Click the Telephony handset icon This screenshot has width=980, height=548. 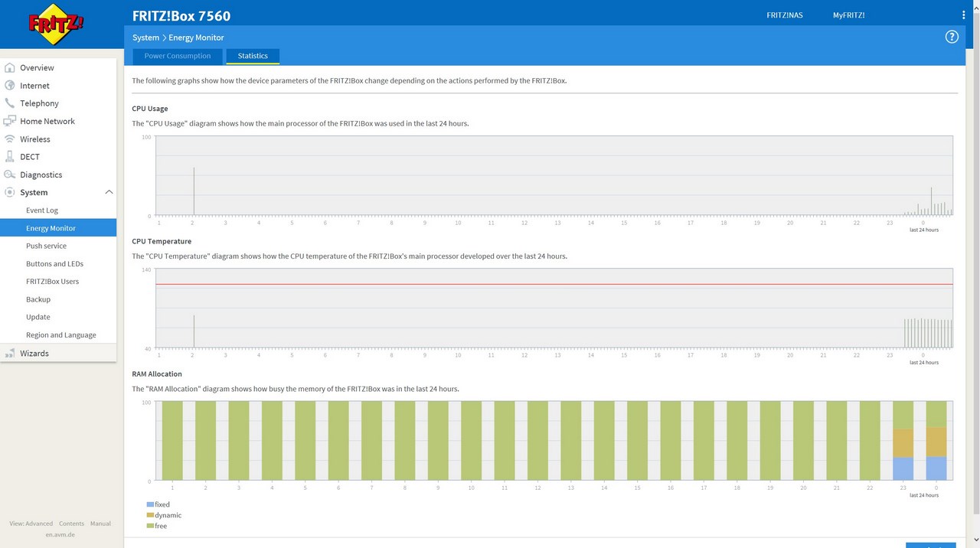10,103
